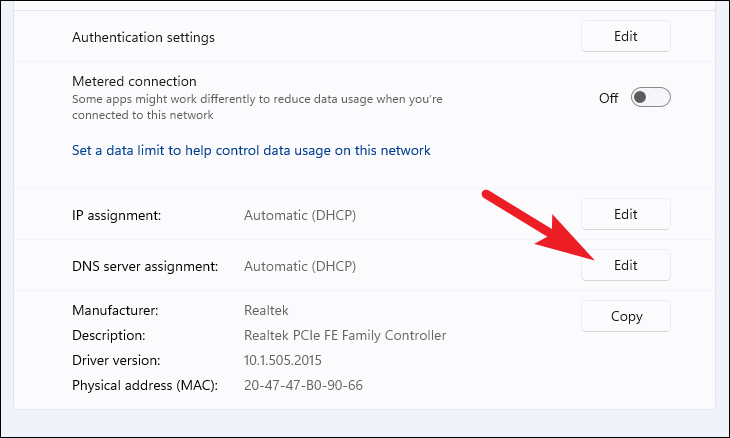This screenshot has height=438, width=730.
Task: Copy the network adapter properties
Action: 625,316
